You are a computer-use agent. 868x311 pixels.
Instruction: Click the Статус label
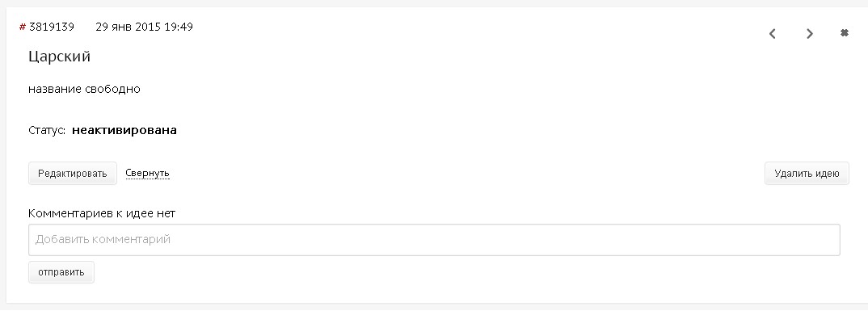(x=47, y=131)
